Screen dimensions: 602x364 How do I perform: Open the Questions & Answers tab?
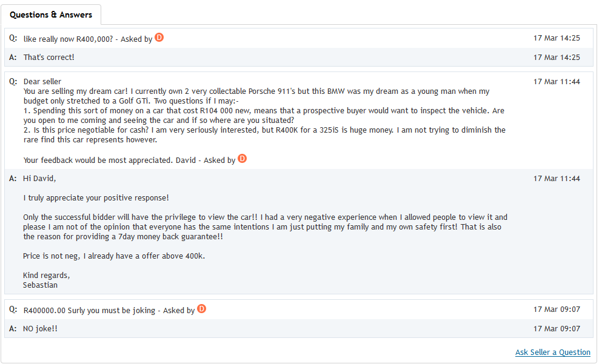(51, 15)
